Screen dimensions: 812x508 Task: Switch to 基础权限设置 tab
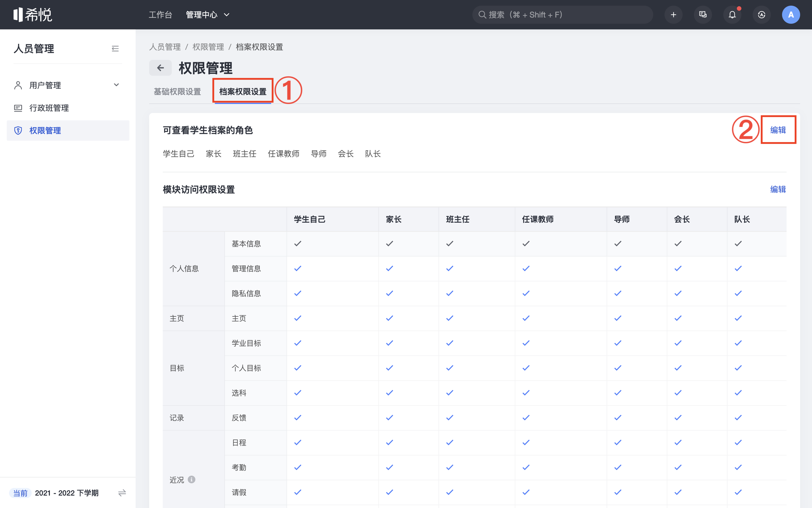177,91
